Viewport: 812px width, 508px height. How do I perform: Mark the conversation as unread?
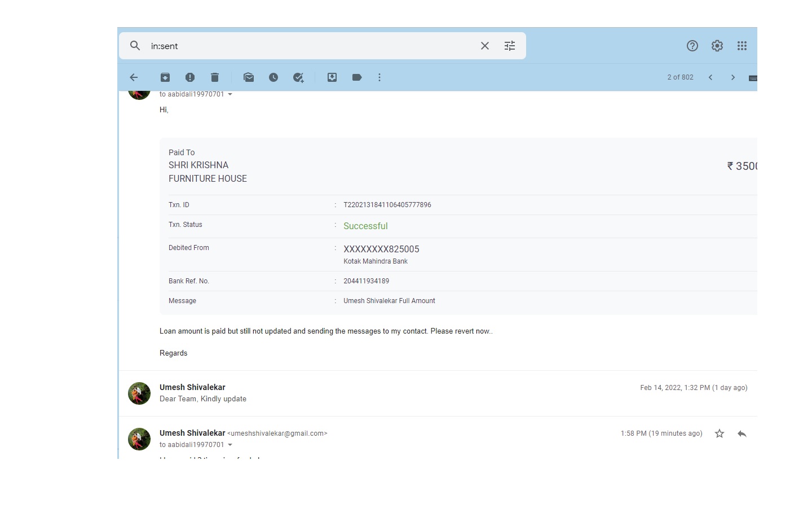point(249,77)
